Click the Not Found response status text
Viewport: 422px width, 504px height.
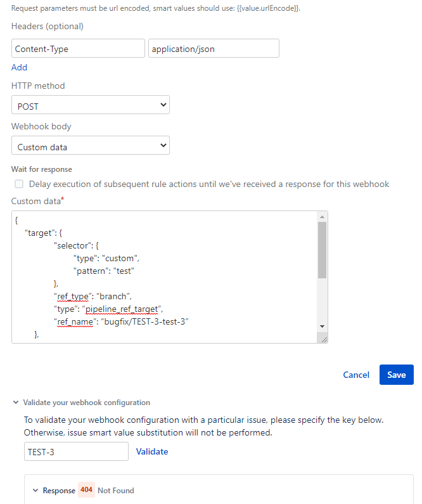click(116, 490)
